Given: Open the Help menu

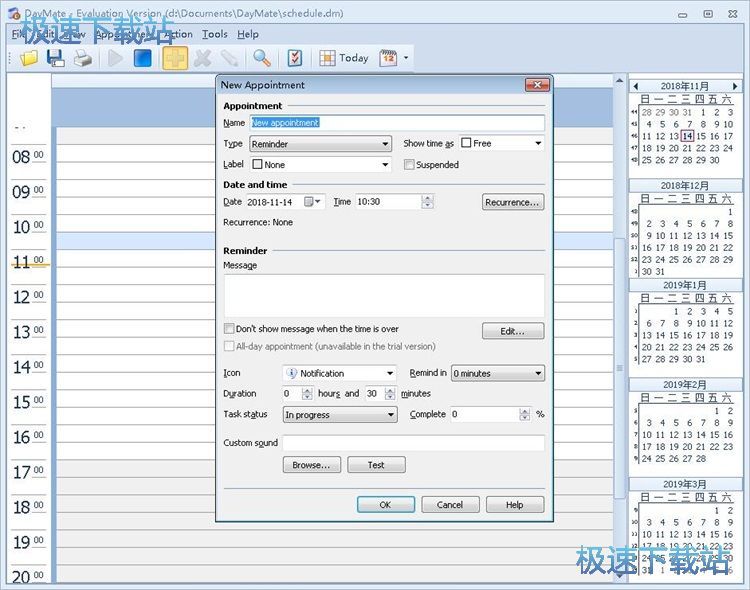Looking at the screenshot, I should point(247,34).
